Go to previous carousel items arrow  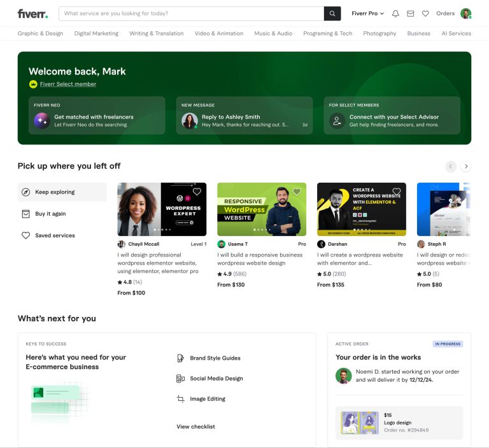coord(451,167)
